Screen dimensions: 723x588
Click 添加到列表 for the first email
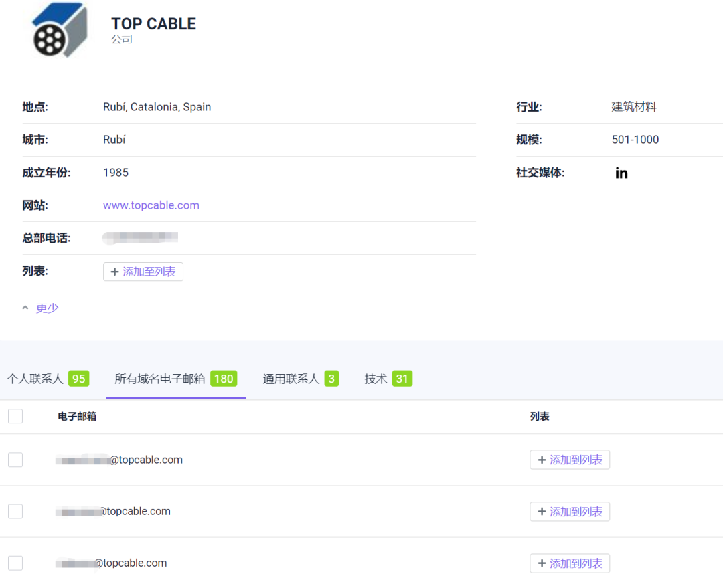(x=570, y=460)
